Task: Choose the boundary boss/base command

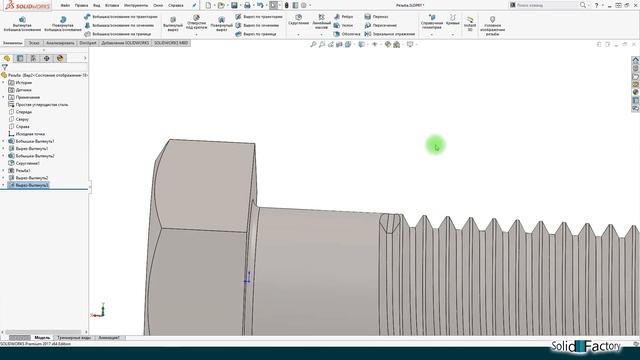Action: pos(118,34)
